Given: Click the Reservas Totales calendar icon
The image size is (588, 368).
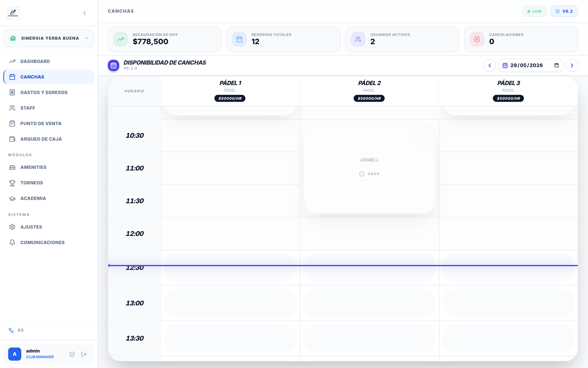Looking at the screenshot, I should tap(239, 39).
